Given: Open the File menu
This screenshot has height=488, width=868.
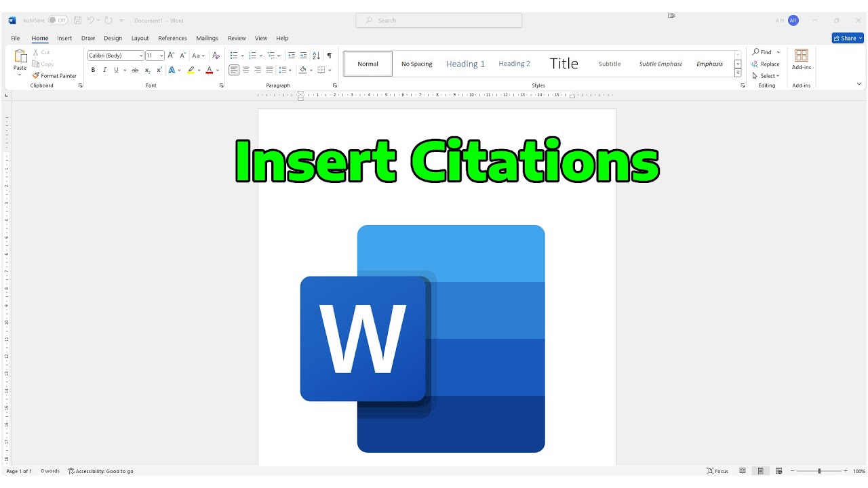Looking at the screenshot, I should 16,38.
